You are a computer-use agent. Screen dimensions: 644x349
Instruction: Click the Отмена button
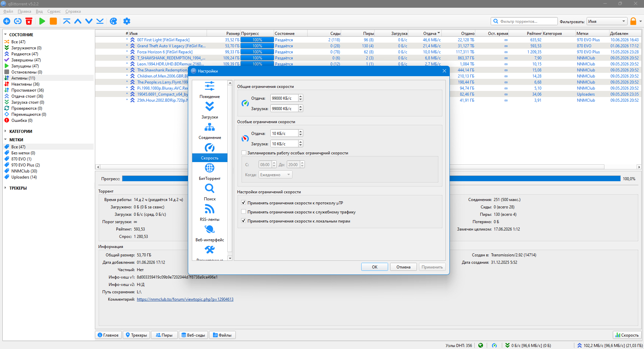pyautogui.click(x=404, y=267)
